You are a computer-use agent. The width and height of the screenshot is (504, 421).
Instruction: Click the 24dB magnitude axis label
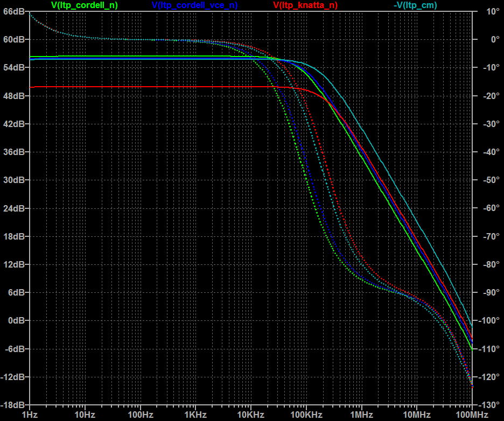(14, 208)
